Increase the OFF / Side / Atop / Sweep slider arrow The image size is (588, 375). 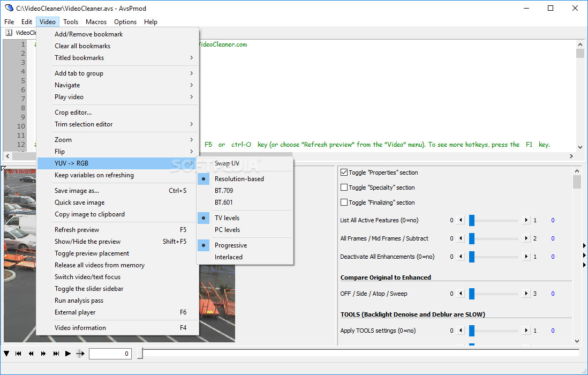pyautogui.click(x=526, y=294)
